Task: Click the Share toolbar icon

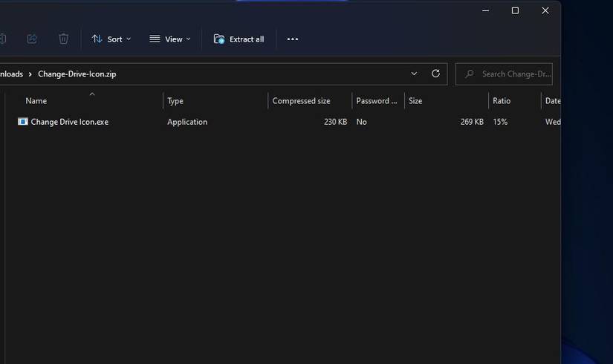Action: click(x=32, y=39)
